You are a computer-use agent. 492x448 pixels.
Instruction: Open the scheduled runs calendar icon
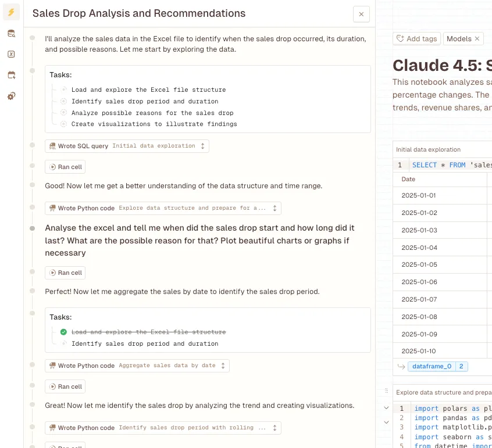[x=11, y=75]
